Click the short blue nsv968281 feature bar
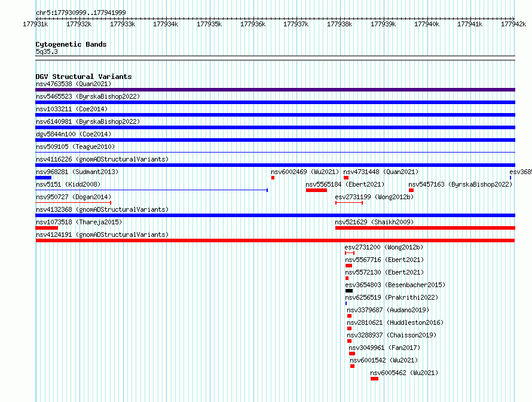Image resolution: width=532 pixels, height=402 pixels. [44, 178]
